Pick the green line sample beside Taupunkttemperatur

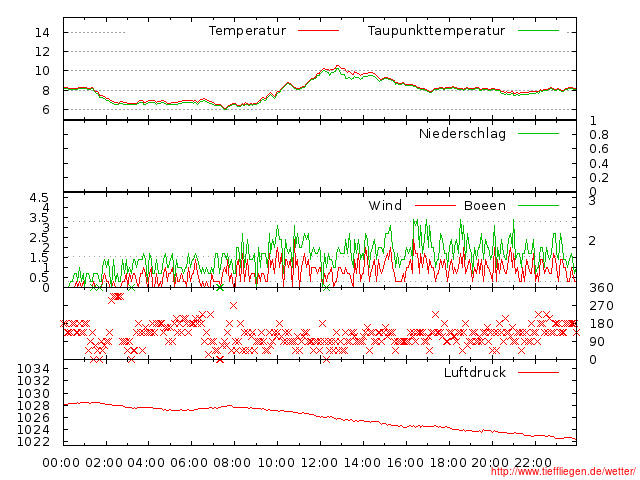click(x=538, y=31)
